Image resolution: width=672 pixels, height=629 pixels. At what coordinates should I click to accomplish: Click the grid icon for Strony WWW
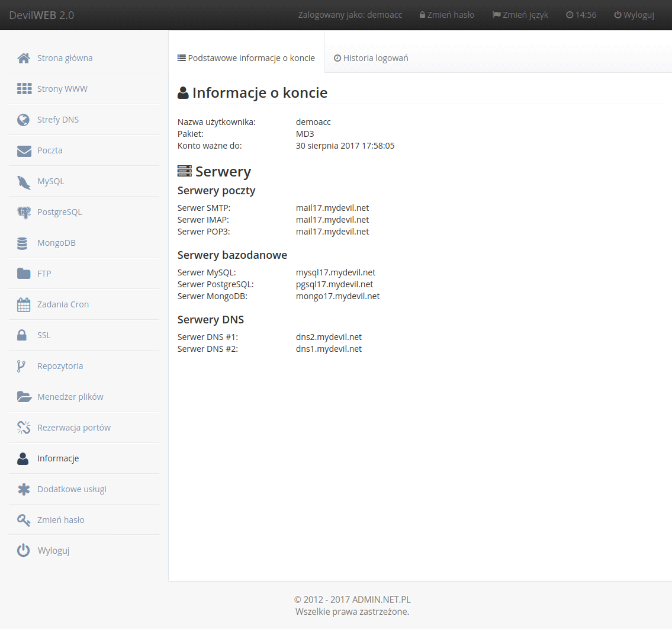click(24, 89)
